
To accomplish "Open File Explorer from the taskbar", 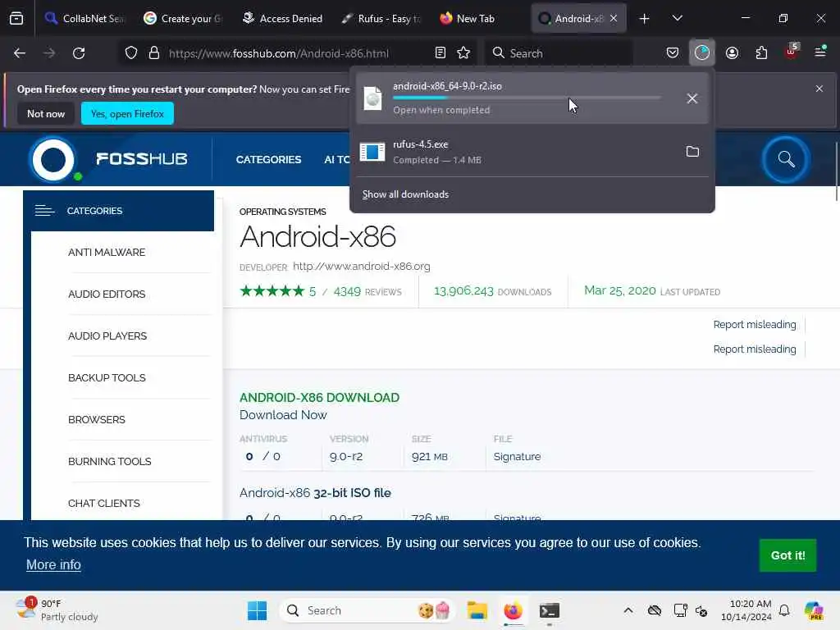I will [477, 610].
